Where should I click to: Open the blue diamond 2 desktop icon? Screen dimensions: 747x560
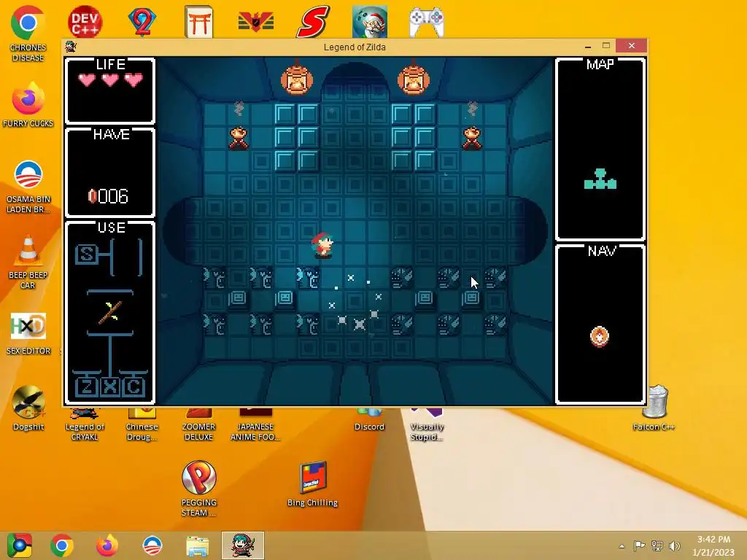[x=142, y=22]
